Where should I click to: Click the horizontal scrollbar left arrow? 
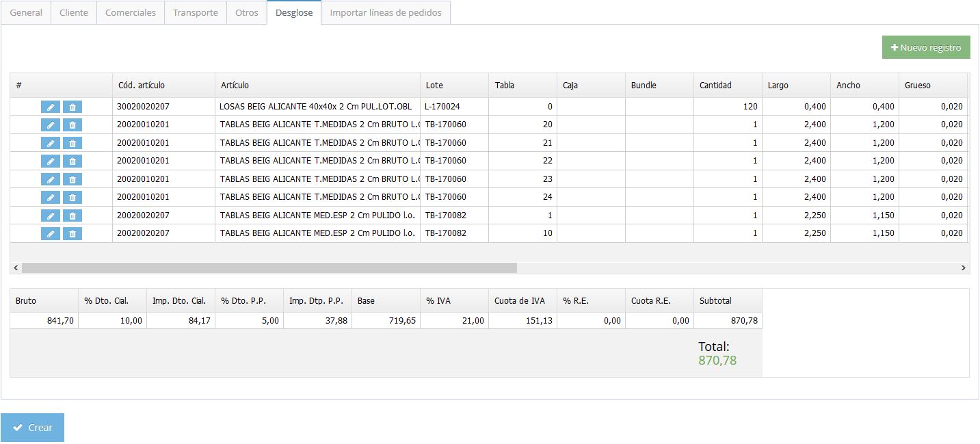(x=16, y=268)
